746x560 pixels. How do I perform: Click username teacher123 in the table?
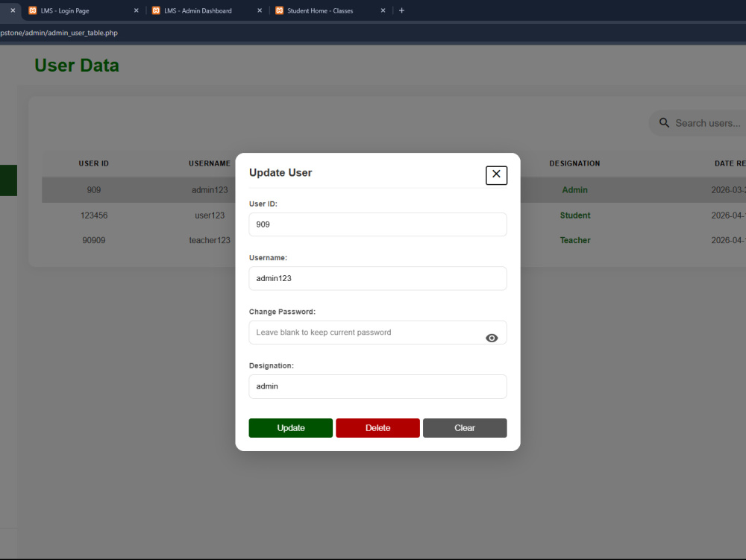(210, 241)
